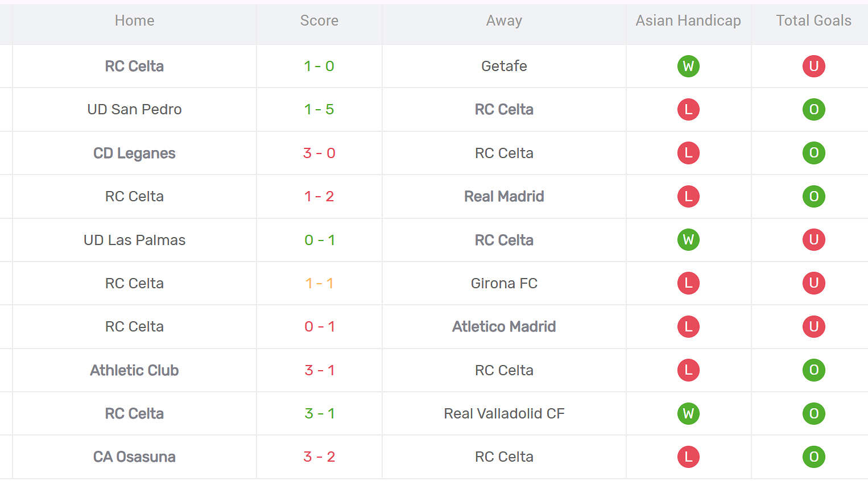Select the 1 - 1 draw score with Girona FC

click(319, 283)
